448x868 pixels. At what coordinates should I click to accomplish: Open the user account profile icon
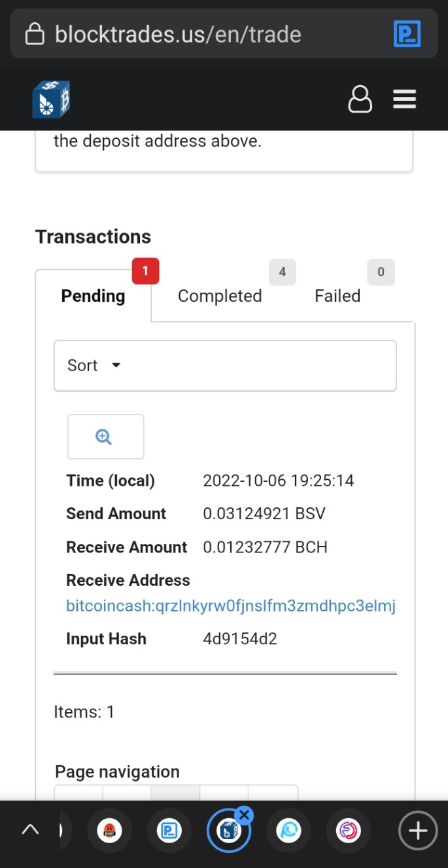point(360,99)
